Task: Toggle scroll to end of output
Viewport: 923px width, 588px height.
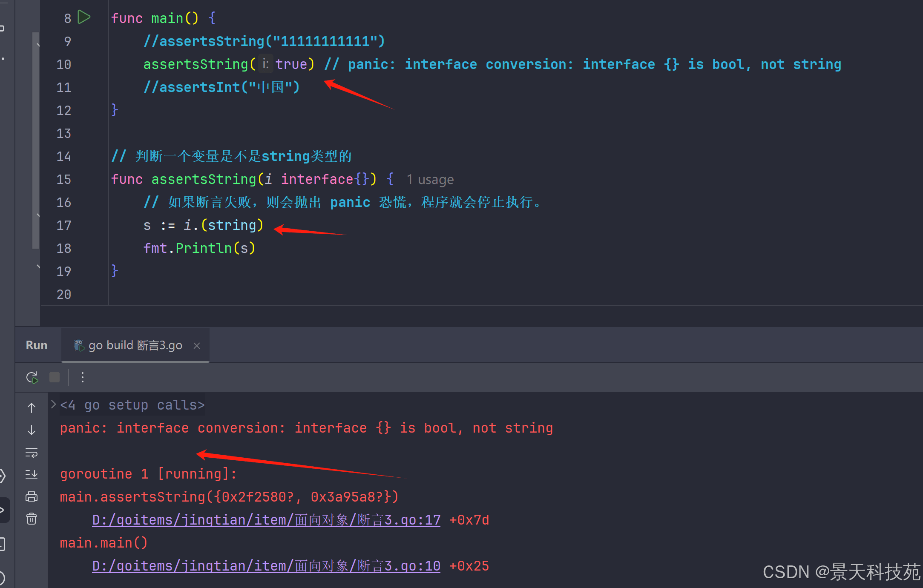Action: [x=32, y=474]
